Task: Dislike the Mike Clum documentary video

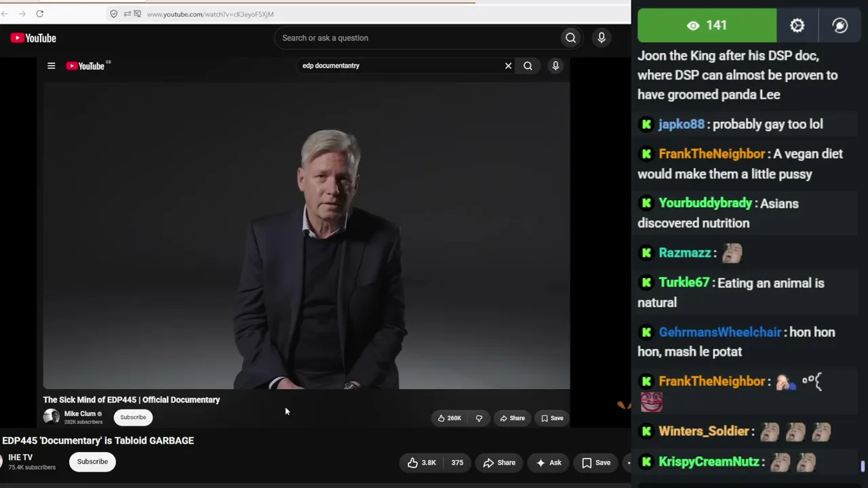Action: [x=479, y=418]
